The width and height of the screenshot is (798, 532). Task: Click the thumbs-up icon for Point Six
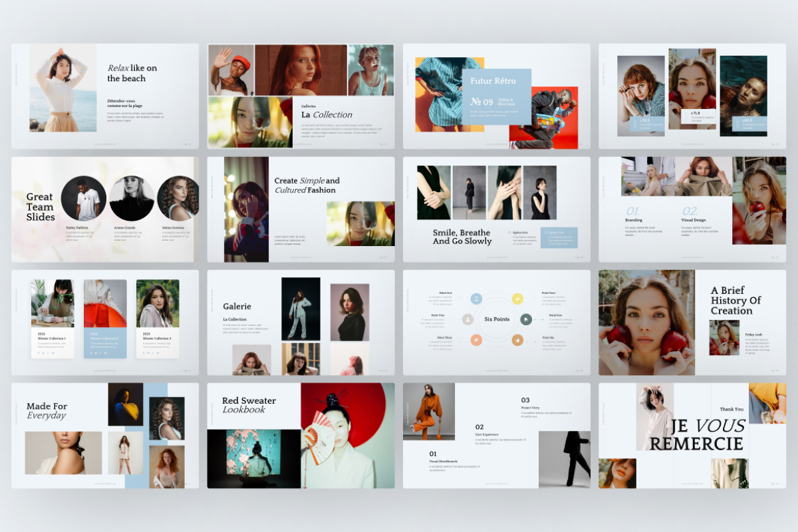click(517, 340)
